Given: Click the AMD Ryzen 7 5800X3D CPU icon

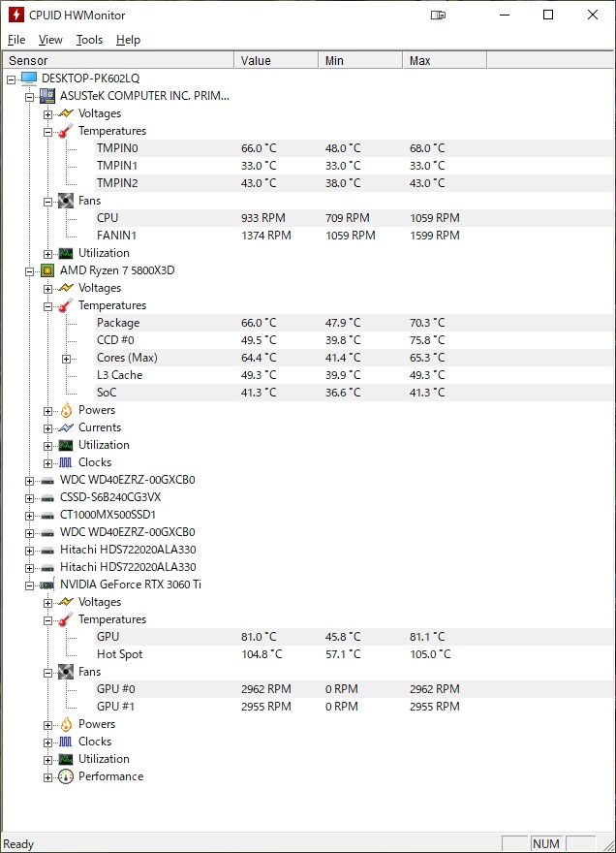Looking at the screenshot, I should 47,270.
